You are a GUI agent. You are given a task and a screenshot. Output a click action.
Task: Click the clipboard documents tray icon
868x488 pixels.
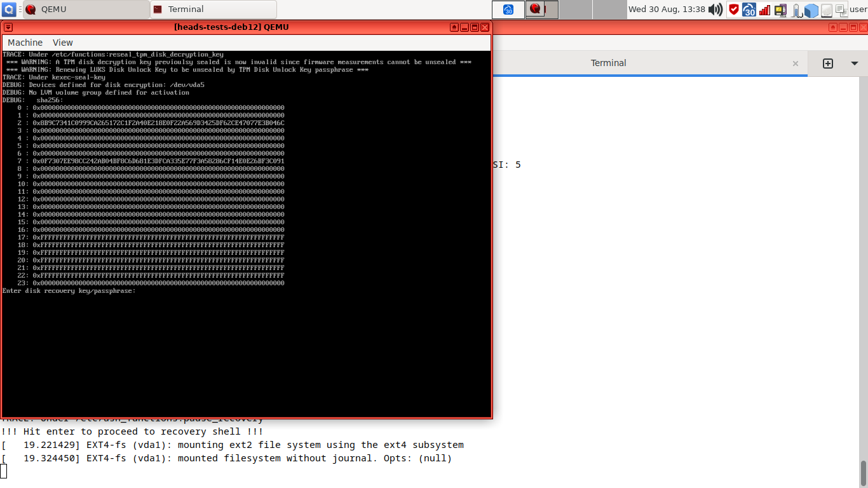(842, 10)
